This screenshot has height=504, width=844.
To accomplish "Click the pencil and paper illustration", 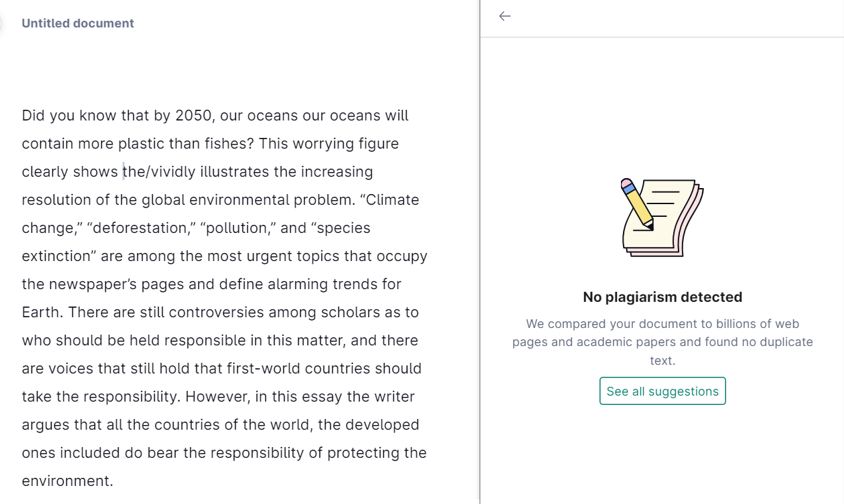I will click(x=662, y=217).
